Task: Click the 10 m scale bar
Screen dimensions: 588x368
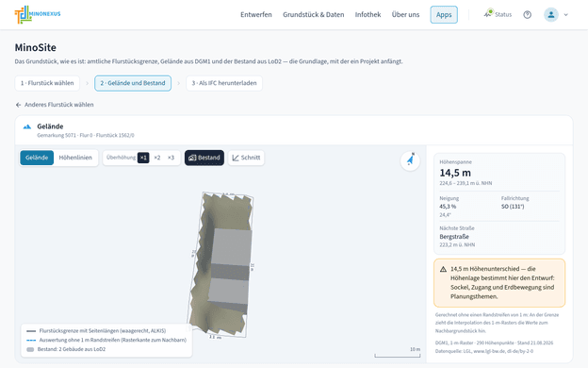Action: tap(398, 353)
